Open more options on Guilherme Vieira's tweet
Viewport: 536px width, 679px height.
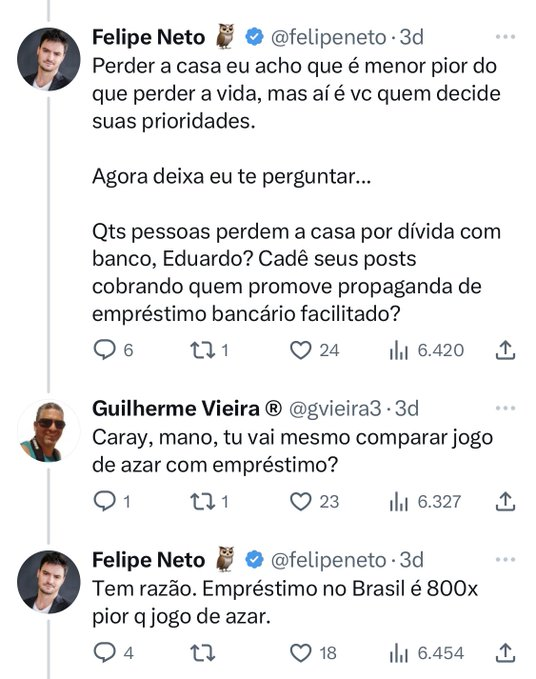click(505, 408)
